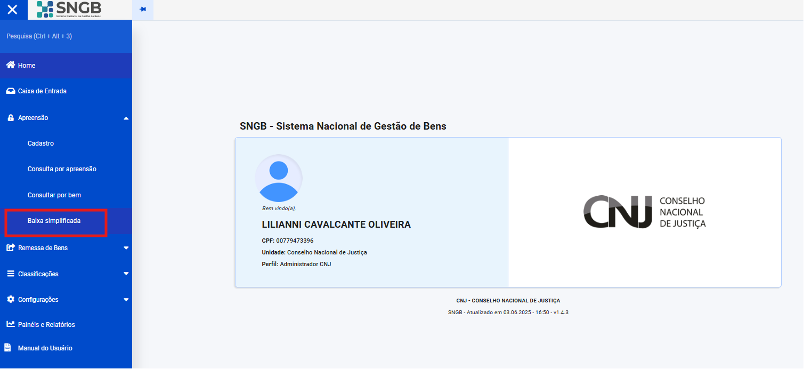Open Consulta por apreensão

pyautogui.click(x=66, y=169)
